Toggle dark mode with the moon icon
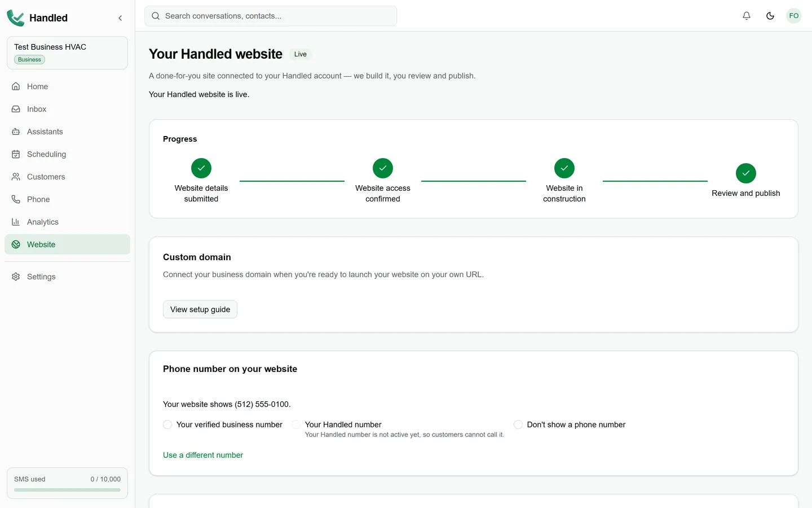This screenshot has width=812, height=508. [770, 16]
